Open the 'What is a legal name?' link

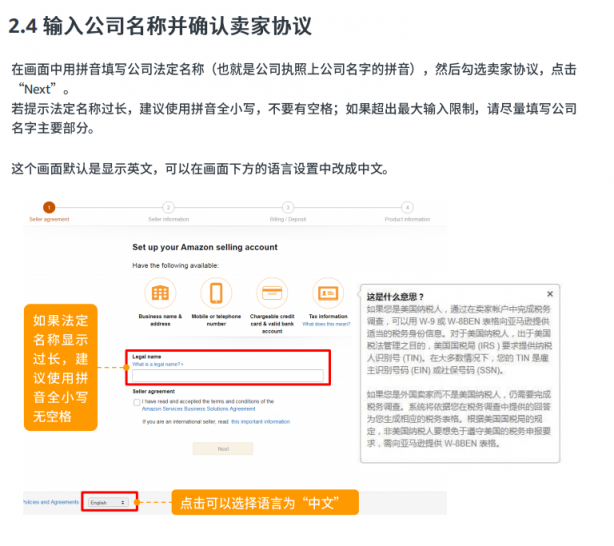pyautogui.click(x=157, y=364)
